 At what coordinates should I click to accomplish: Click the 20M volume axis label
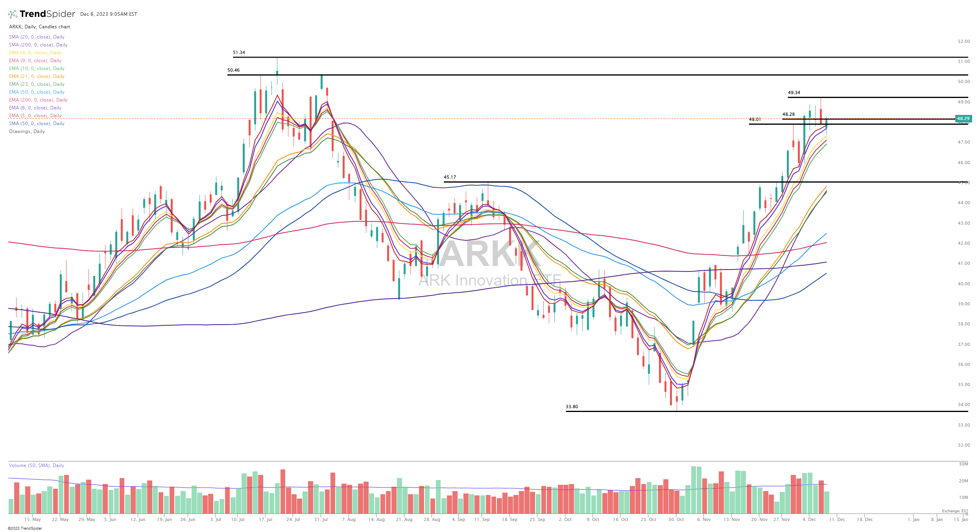click(x=963, y=481)
